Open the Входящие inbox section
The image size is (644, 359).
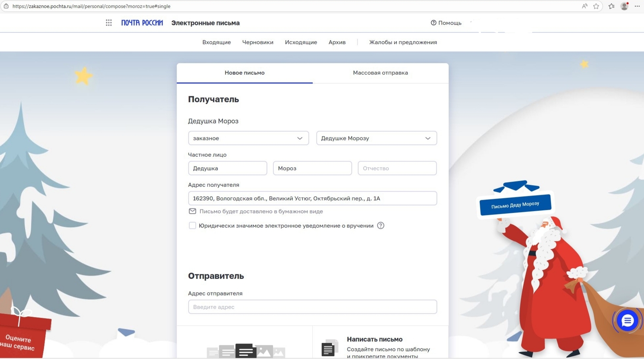(217, 42)
